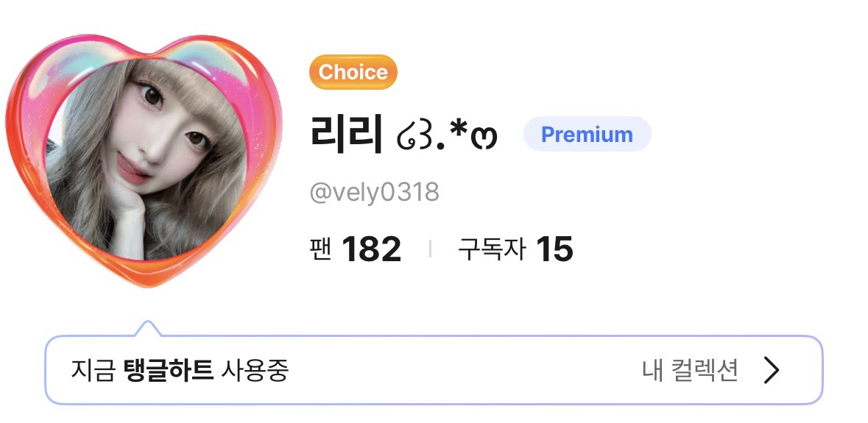868x423 pixels.
Task: Click the blue Premium badge
Action: point(587,135)
